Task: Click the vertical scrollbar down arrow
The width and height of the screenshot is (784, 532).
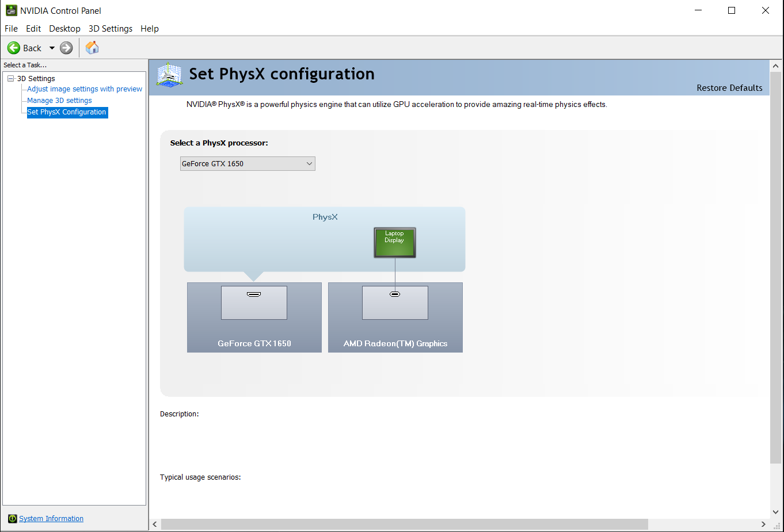Action: [x=776, y=512]
